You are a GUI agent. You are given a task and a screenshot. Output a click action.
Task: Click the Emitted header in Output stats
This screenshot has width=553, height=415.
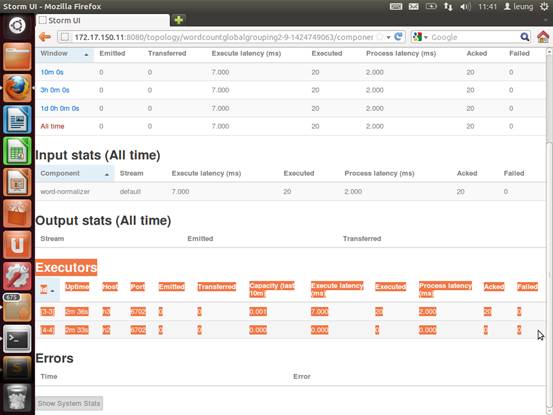tap(200, 239)
